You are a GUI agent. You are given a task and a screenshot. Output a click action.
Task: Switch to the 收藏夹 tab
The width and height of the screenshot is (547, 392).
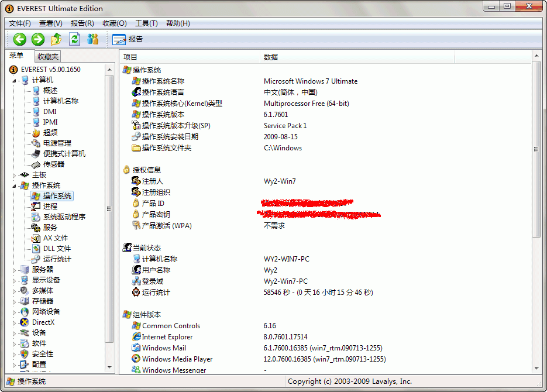pos(48,57)
